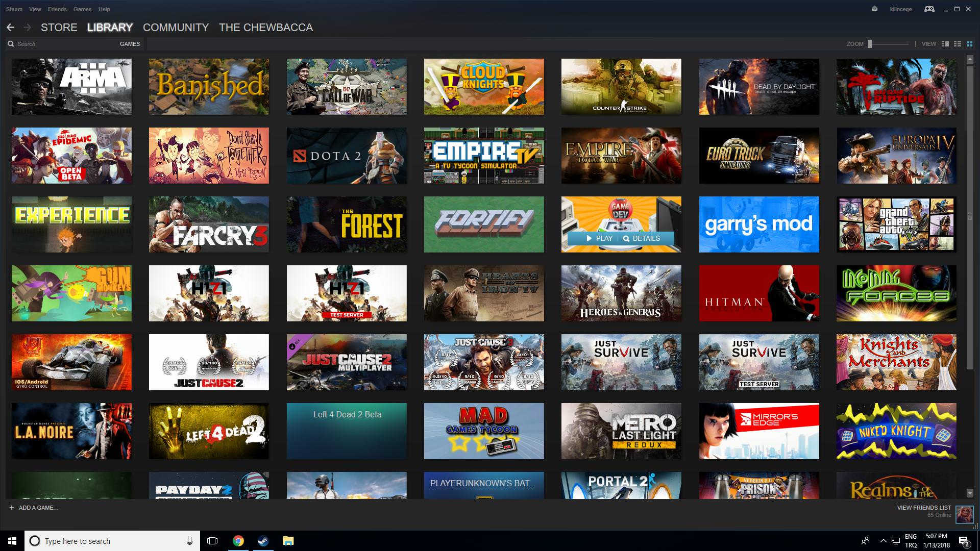Image resolution: width=980 pixels, height=551 pixels.
Task: Open Steam notifications icon next to username
Action: 874,9
